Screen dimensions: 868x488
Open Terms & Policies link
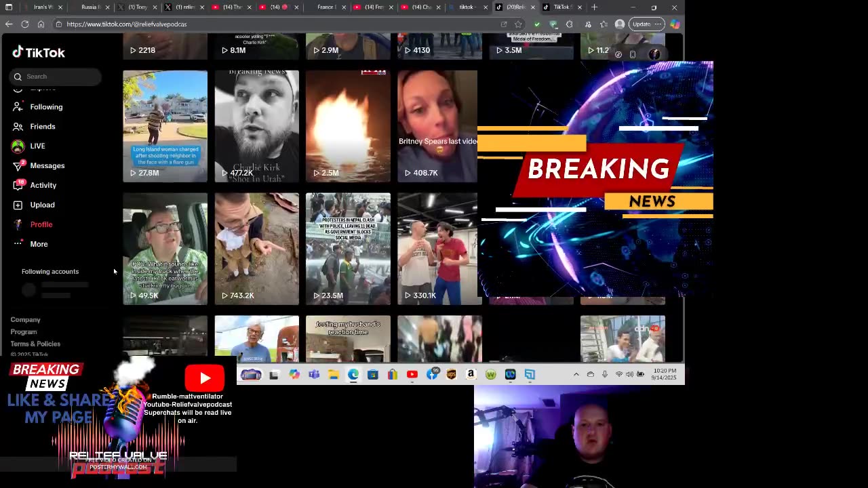tap(35, 344)
